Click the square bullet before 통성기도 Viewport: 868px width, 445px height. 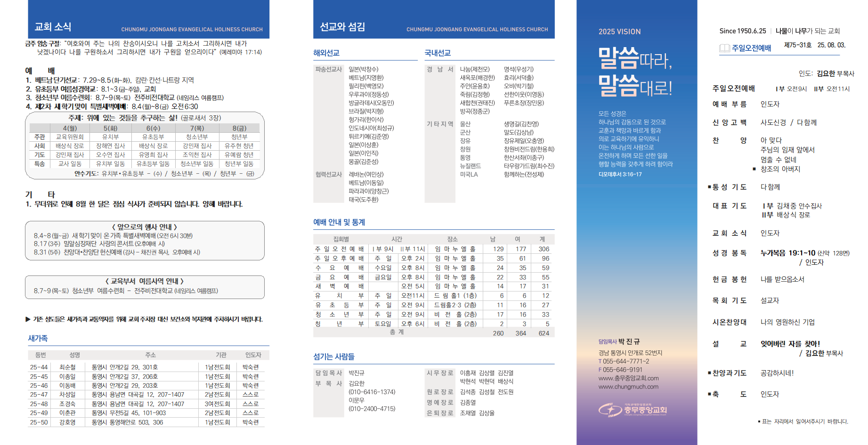709,187
